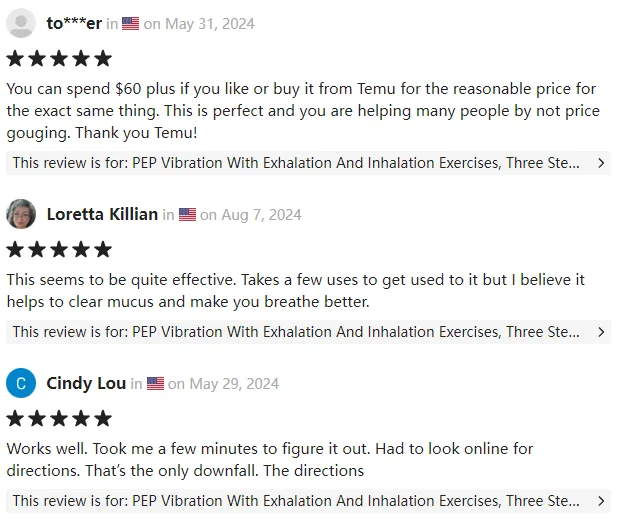Click Cindy Lou's five-star rating
The image size is (642, 525).
[x=59, y=418]
